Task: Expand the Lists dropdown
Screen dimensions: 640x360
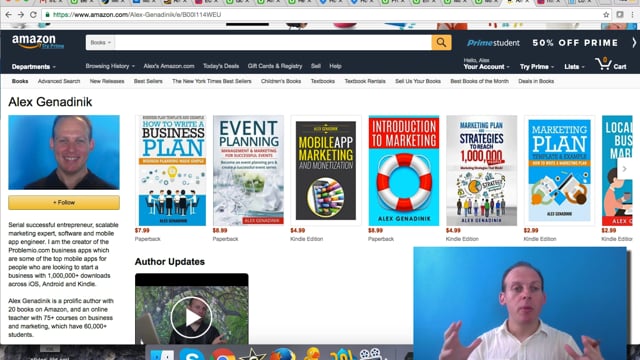Action: pyautogui.click(x=574, y=67)
